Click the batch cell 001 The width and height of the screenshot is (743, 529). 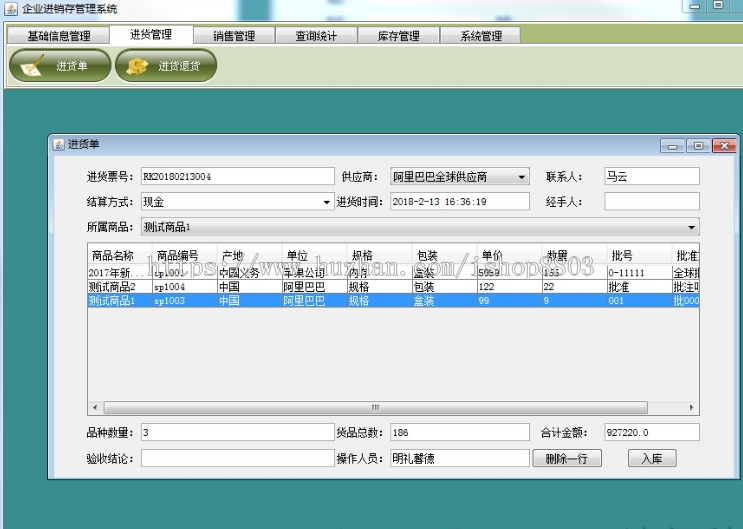click(x=639, y=301)
